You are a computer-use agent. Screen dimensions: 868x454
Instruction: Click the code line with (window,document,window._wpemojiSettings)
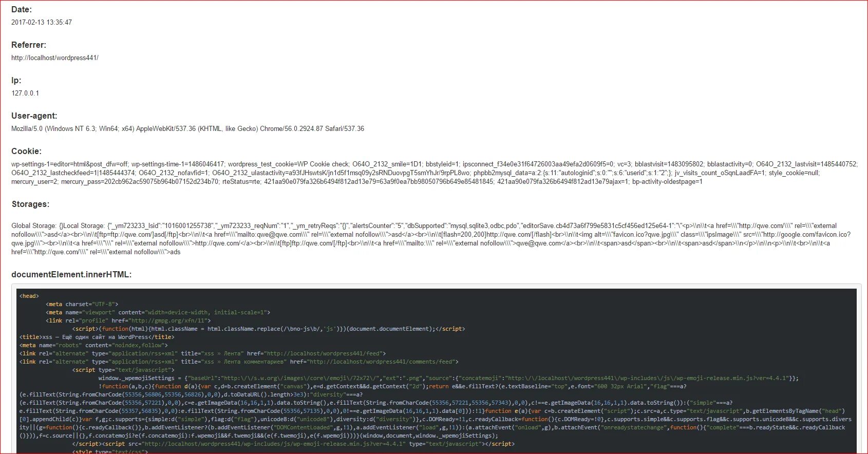pyautogui.click(x=259, y=436)
